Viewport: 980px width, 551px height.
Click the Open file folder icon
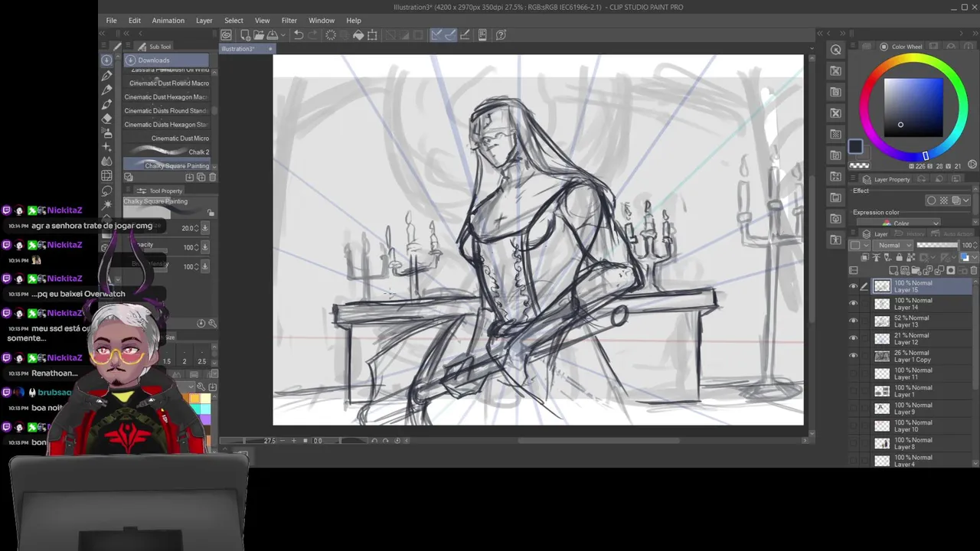[259, 34]
